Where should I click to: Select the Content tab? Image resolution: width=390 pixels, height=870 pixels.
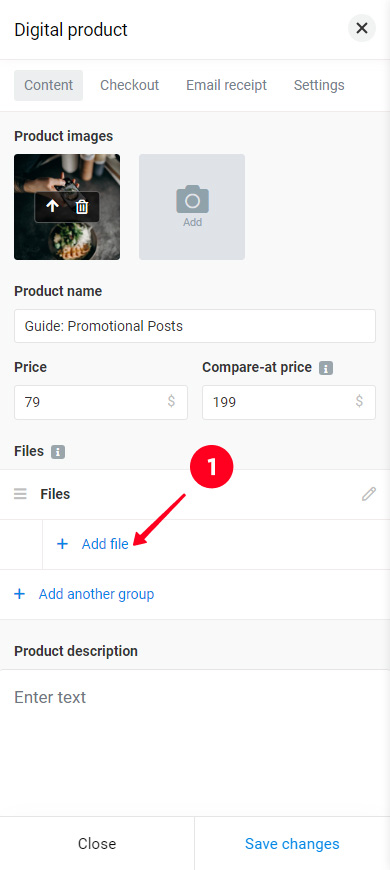(49, 85)
